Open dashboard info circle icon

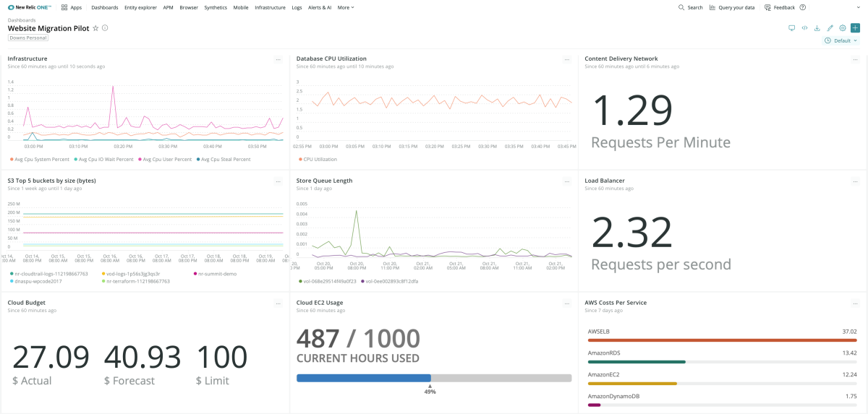[105, 28]
